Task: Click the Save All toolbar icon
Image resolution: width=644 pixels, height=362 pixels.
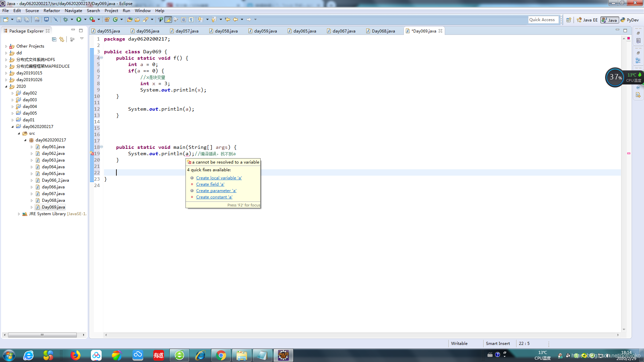Action: pos(26,20)
